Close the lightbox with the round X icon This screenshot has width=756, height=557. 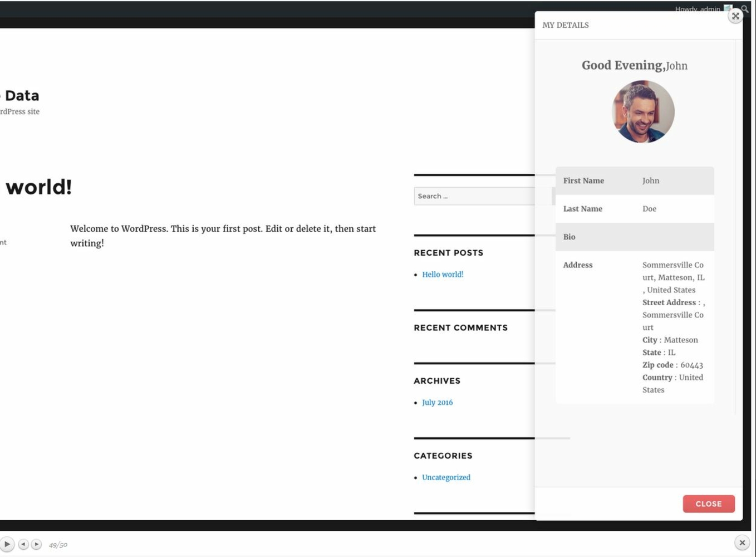[742, 543]
